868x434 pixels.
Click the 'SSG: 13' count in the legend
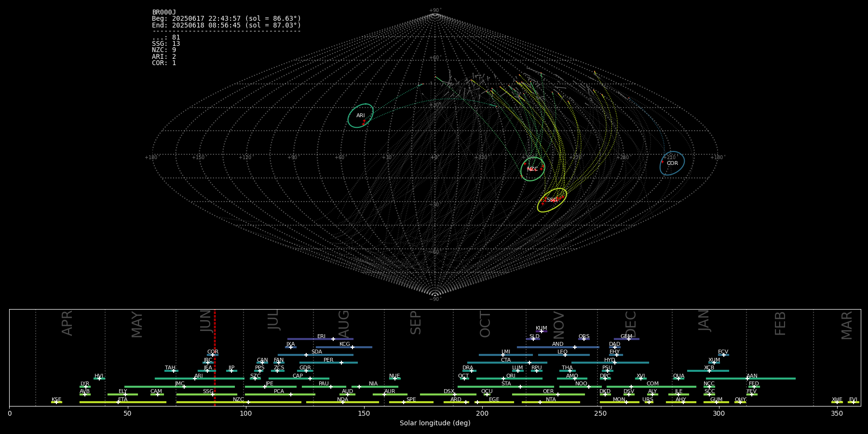click(166, 44)
